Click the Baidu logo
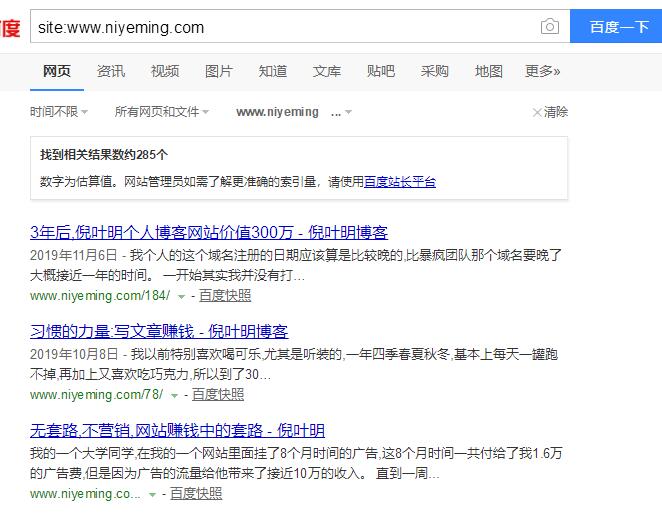This screenshot has width=662, height=513. (x=9, y=27)
